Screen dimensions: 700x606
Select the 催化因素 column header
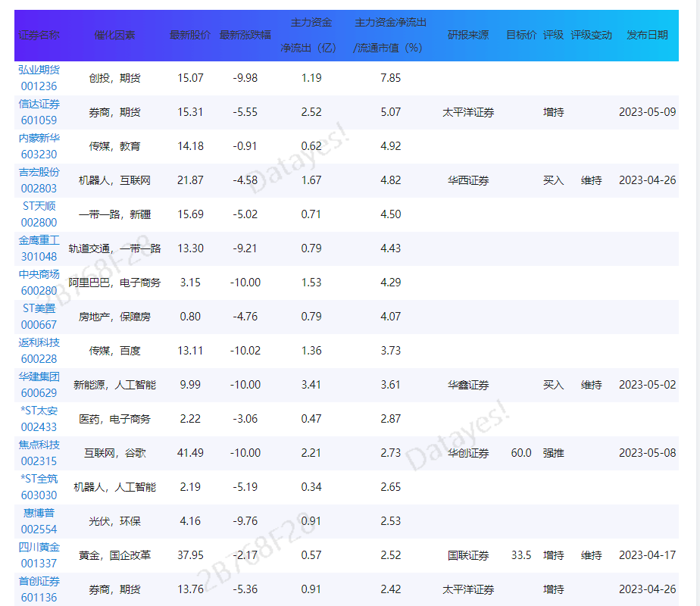click(114, 35)
